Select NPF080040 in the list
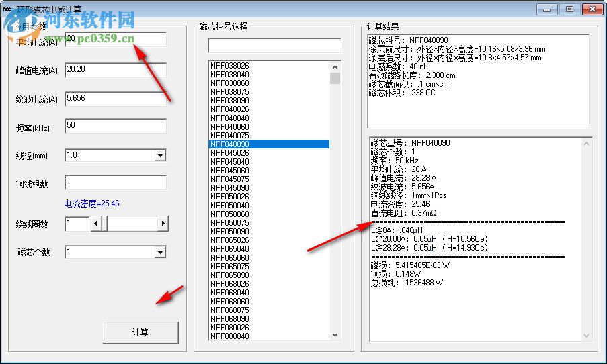 pyautogui.click(x=269, y=336)
